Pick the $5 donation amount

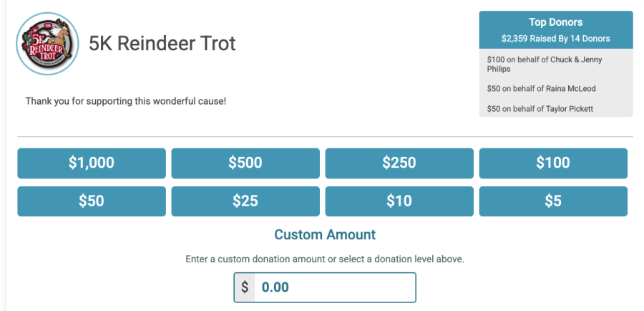[553, 201]
